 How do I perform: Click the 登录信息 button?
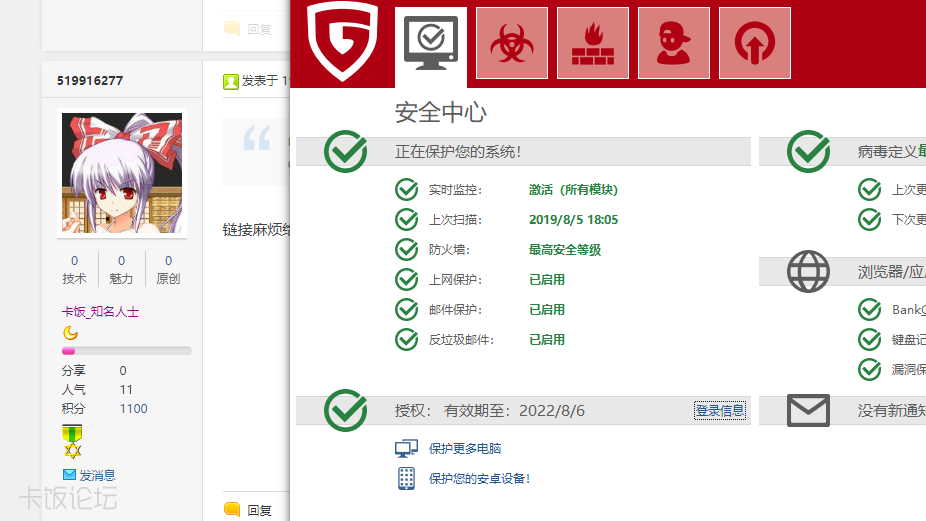720,410
